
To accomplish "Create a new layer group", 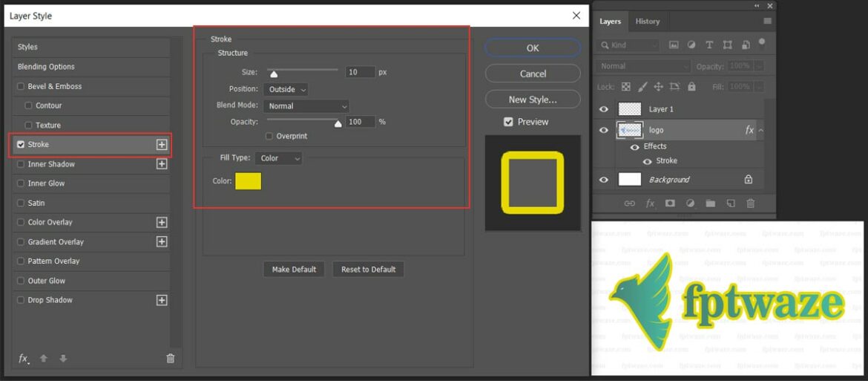I will [710, 203].
